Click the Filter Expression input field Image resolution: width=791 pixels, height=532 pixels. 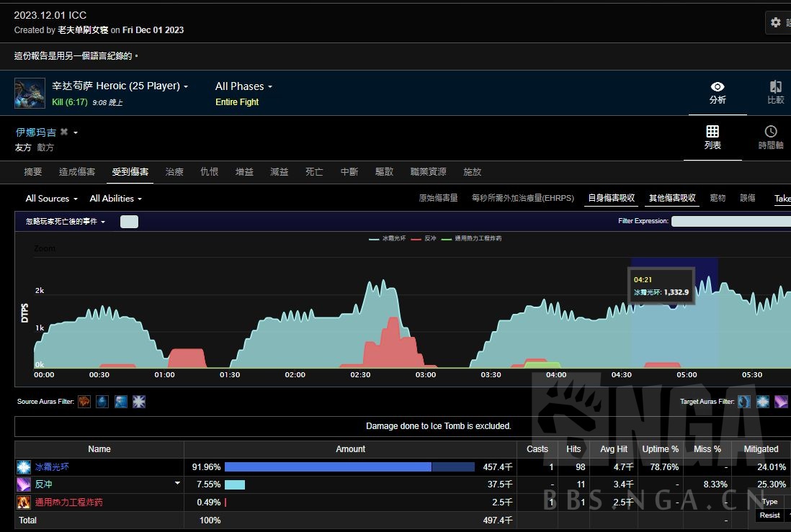[730, 222]
